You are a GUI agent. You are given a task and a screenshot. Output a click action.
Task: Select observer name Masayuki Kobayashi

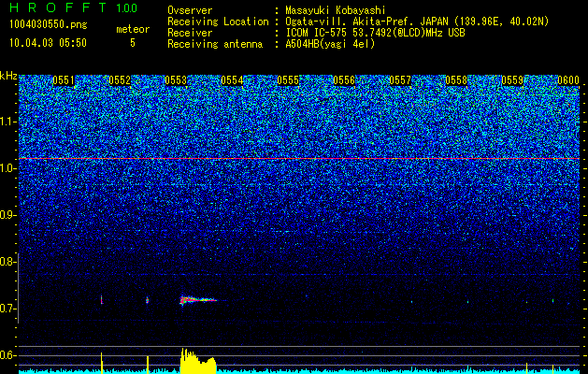(x=336, y=10)
